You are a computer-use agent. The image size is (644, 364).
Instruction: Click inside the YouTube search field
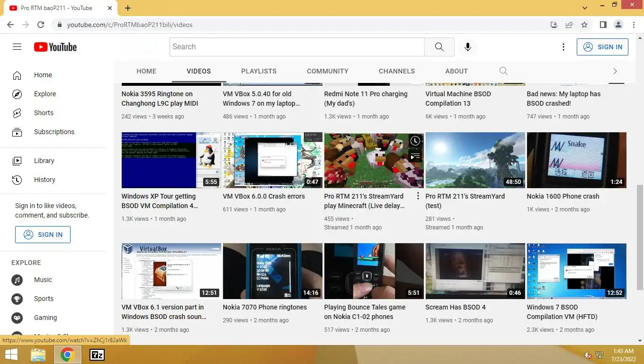coord(297,47)
